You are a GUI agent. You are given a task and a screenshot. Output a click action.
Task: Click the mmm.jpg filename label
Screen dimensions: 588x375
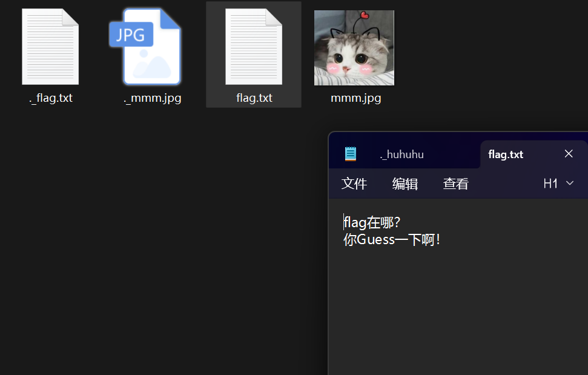pyautogui.click(x=355, y=97)
